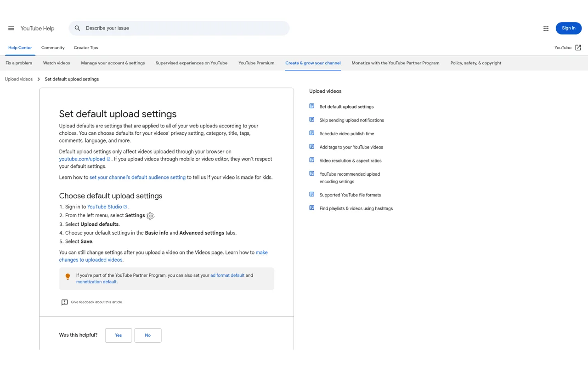Image resolution: width=588 pixels, height=368 pixels.
Task: Open Supervised experiences on YouTube category
Action: coord(192,63)
